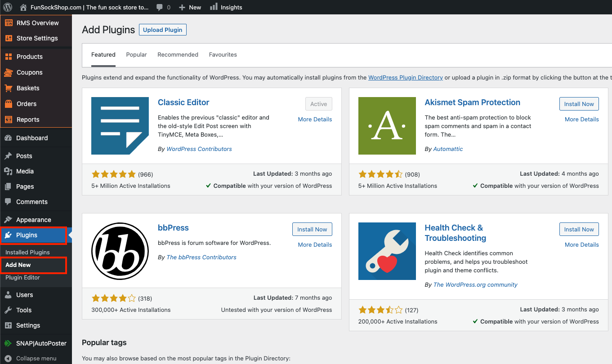
Task: Open More Details for Classic Editor
Action: (315, 120)
